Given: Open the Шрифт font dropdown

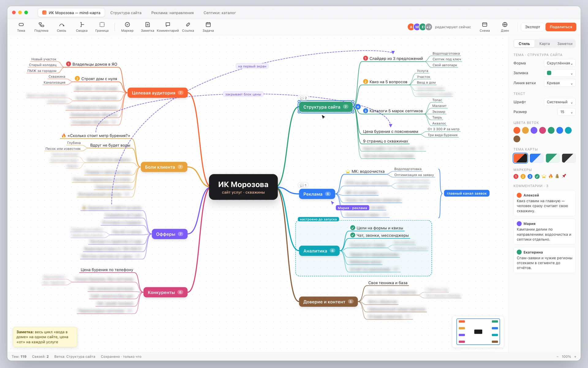Looking at the screenshot, I should click(x=560, y=102).
